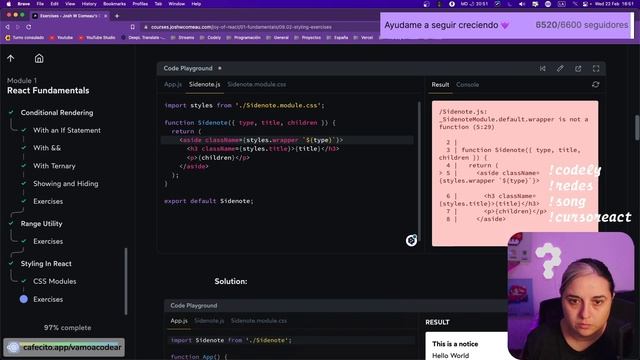
Task: Open the course home icon
Action: (x=39, y=58)
